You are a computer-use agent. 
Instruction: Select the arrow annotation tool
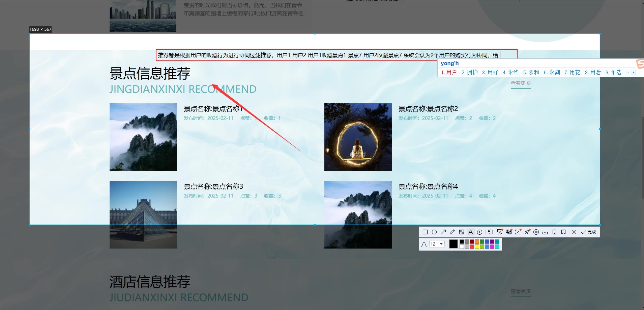pos(443,232)
